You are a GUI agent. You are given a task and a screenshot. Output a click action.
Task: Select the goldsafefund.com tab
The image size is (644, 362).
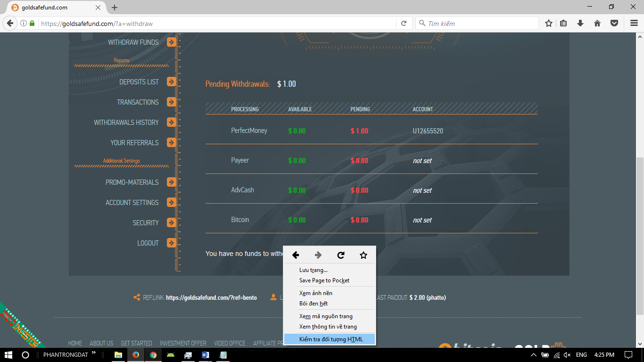(x=56, y=8)
